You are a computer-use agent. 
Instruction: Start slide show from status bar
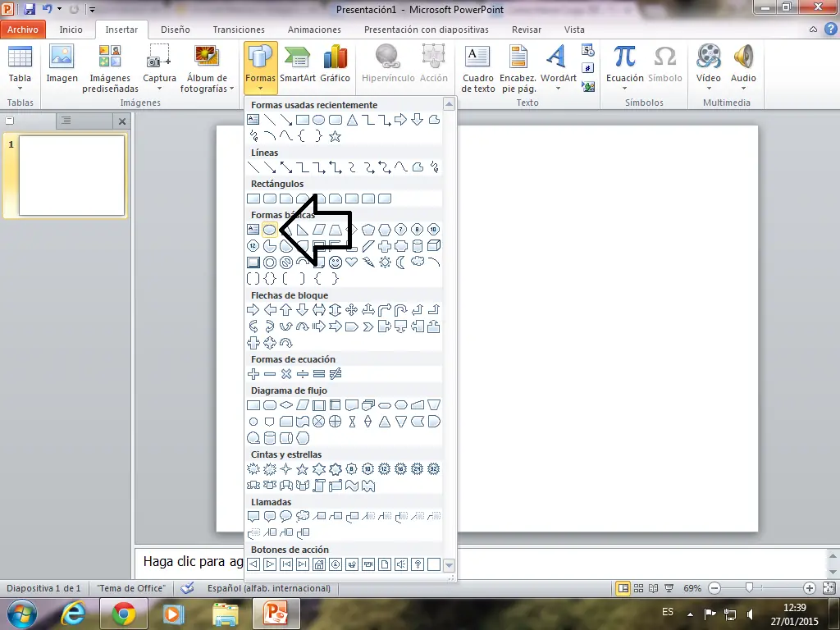[x=669, y=588]
